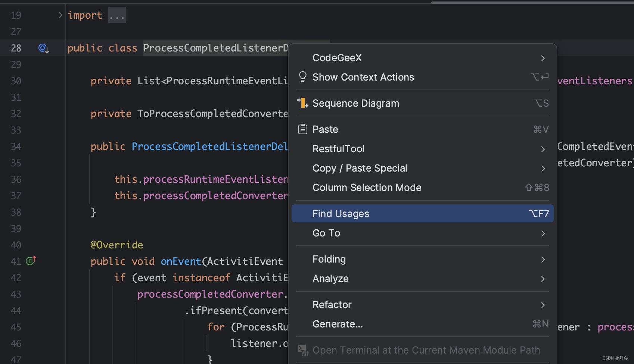This screenshot has height=364, width=634.
Task: Click the Sequence Diagram icon
Action: click(302, 103)
